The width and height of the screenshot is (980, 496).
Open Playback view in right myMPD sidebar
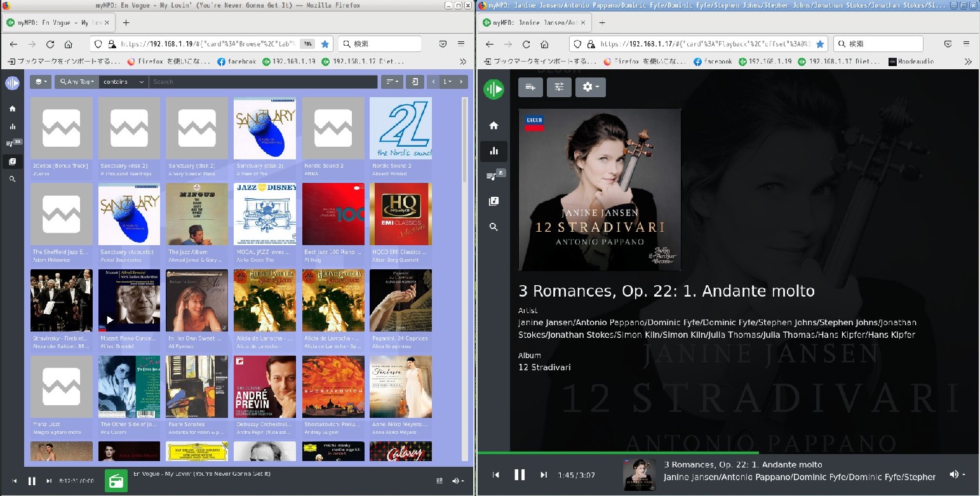tap(493, 151)
